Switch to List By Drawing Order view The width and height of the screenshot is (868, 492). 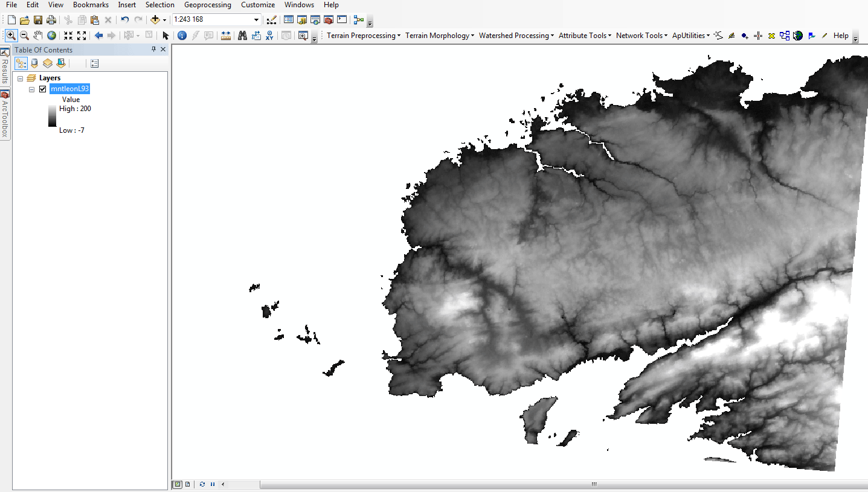pyautogui.click(x=21, y=63)
